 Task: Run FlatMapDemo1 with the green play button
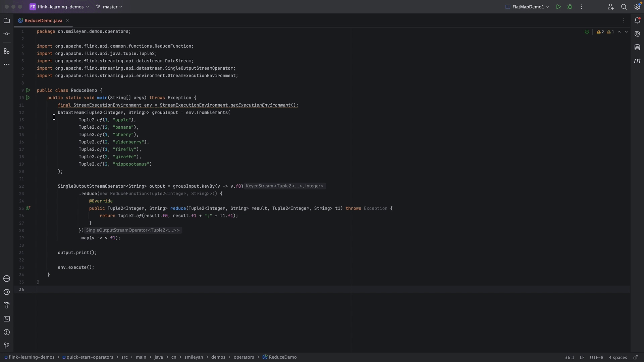(x=558, y=7)
